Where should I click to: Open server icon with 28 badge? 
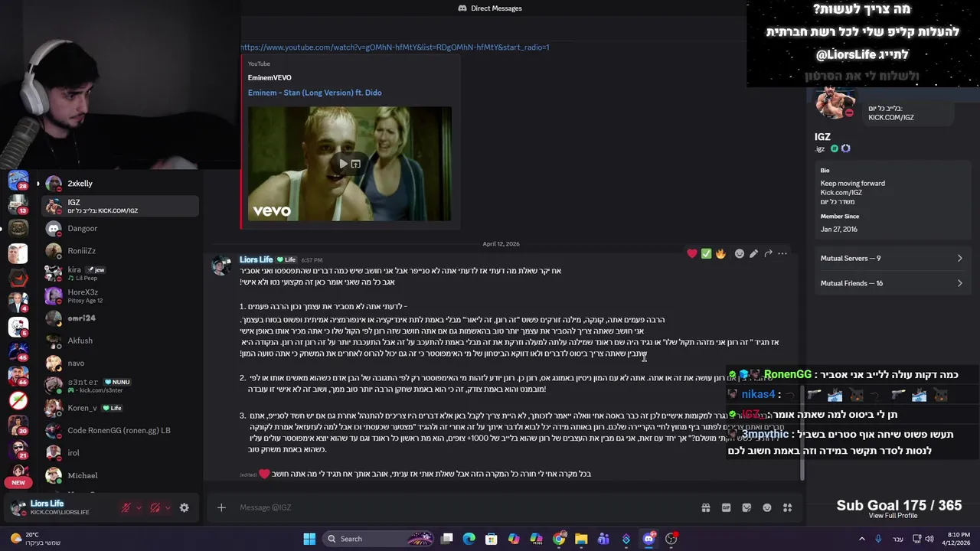point(18,181)
